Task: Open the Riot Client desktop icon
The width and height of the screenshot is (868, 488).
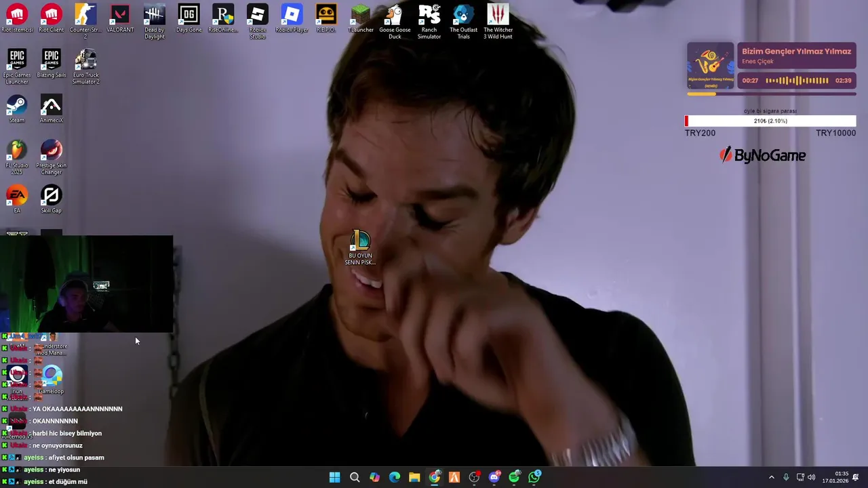Action: point(51,18)
